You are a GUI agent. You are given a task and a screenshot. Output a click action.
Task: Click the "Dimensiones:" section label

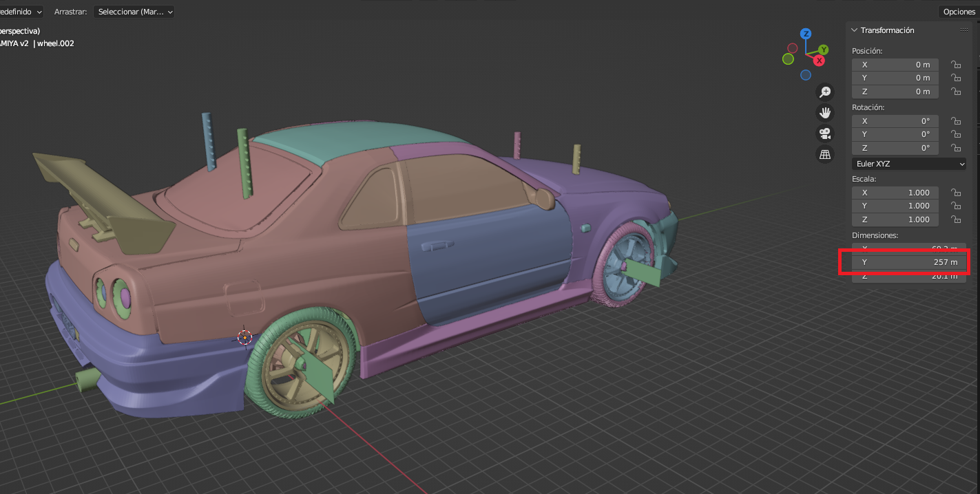pyautogui.click(x=875, y=235)
